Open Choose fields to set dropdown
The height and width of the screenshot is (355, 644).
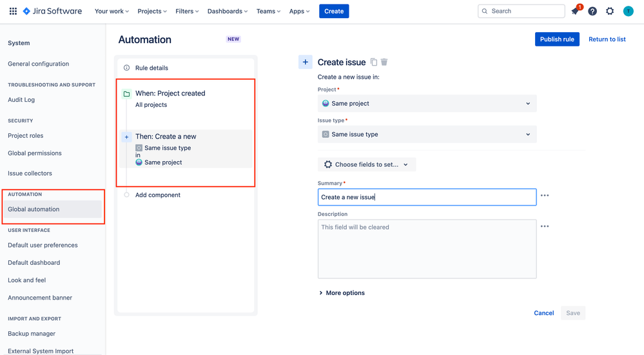pyautogui.click(x=367, y=164)
